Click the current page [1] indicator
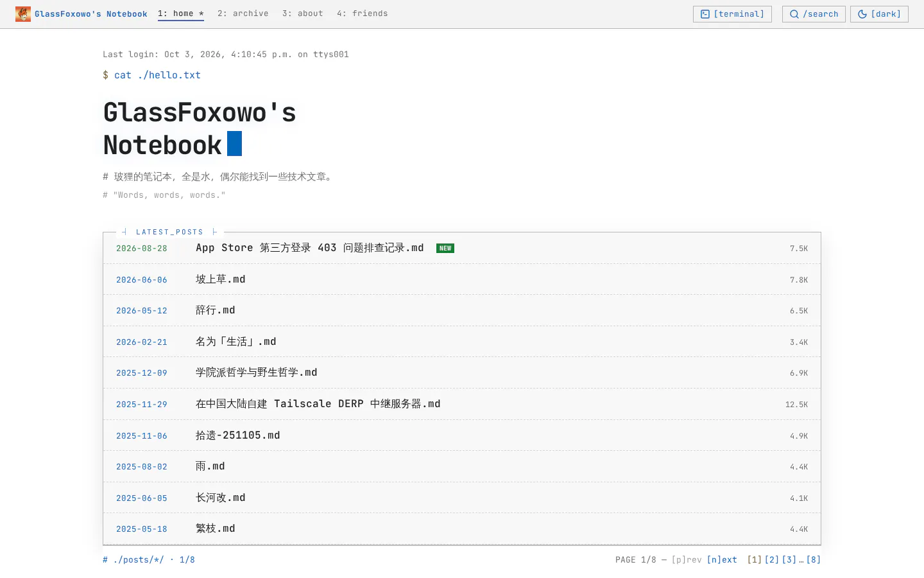Image resolution: width=924 pixels, height=578 pixels. (755, 560)
